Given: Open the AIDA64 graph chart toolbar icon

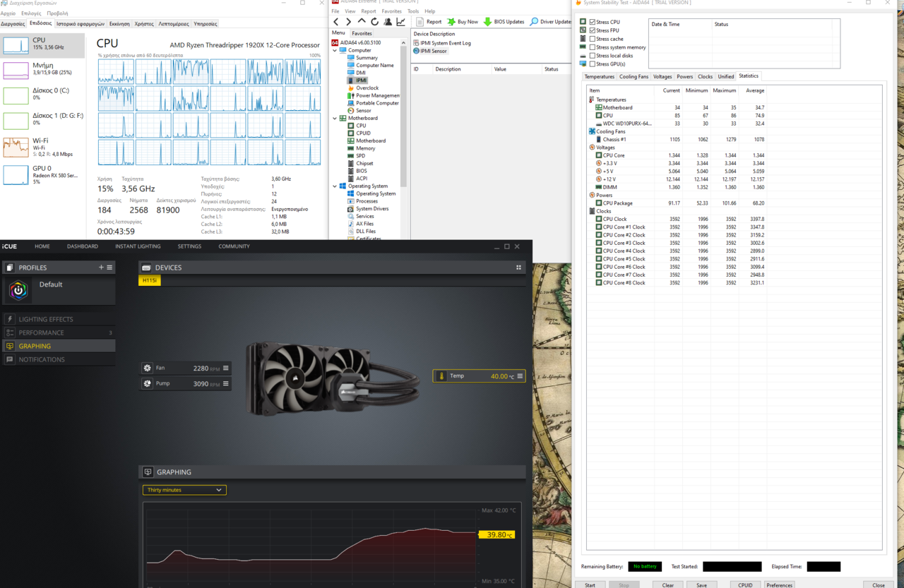Looking at the screenshot, I should [400, 22].
